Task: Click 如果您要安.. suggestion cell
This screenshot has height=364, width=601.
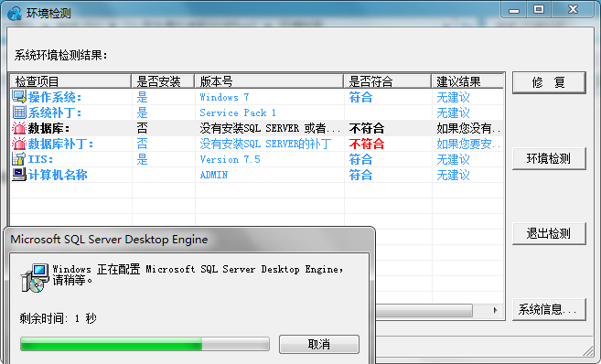Action: tap(468, 145)
